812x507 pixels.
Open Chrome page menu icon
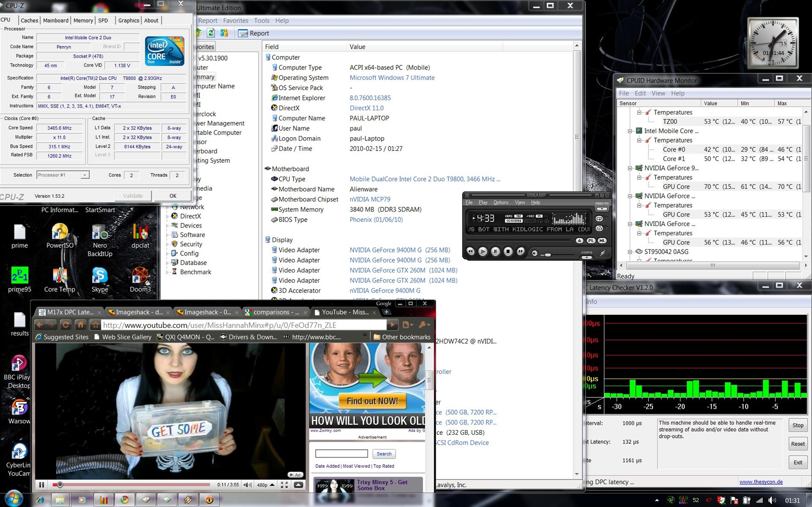click(407, 325)
